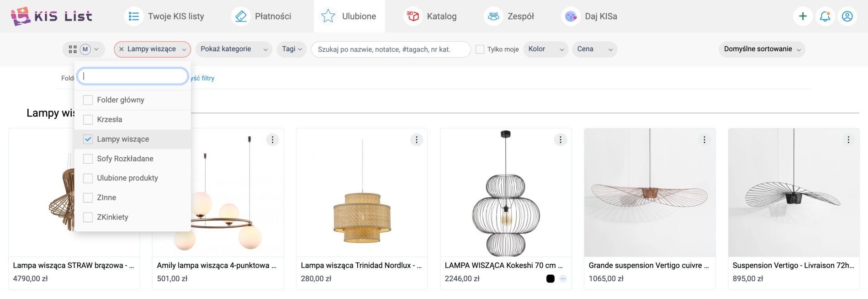Viewport: 868px width, 299px height.
Task: Expand the Pokaż kategorie dropdown
Action: [x=233, y=49]
